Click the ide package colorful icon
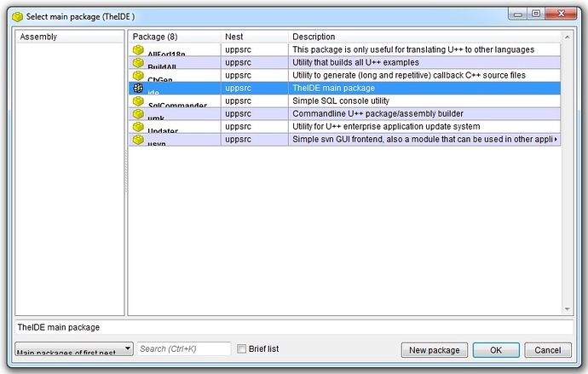 (x=138, y=88)
